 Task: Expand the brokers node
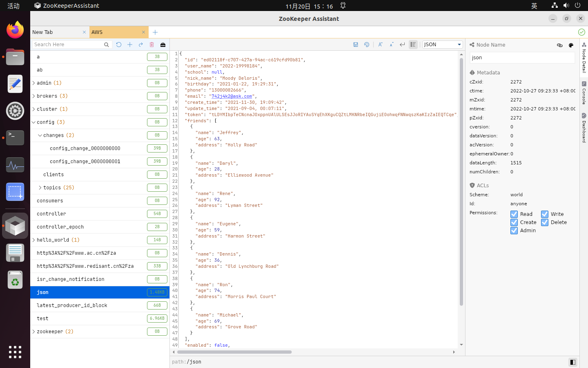pyautogui.click(x=33, y=96)
